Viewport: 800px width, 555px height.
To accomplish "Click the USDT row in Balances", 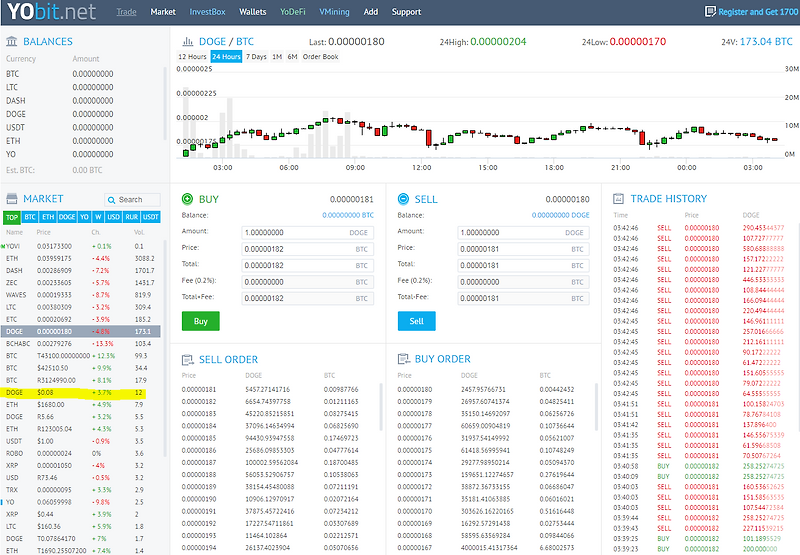I will click(60, 128).
